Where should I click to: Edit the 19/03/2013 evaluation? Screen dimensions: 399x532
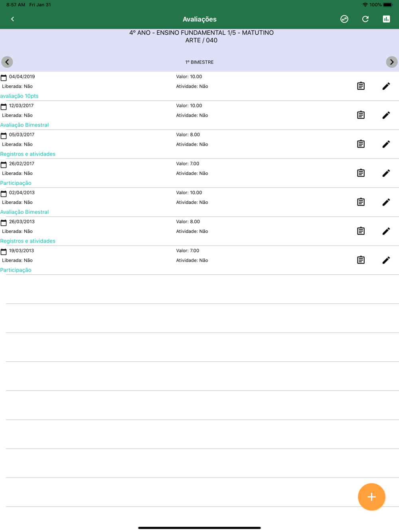[386, 260]
